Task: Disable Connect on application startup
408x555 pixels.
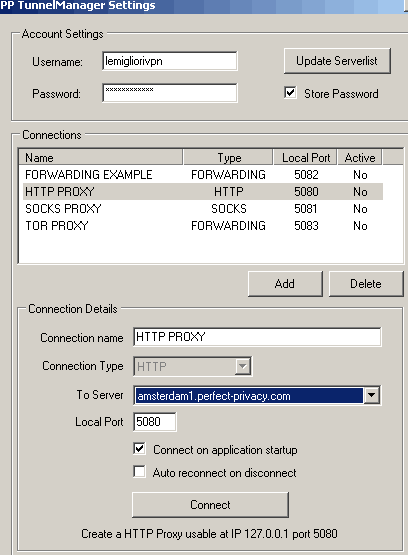Action: 139,449
